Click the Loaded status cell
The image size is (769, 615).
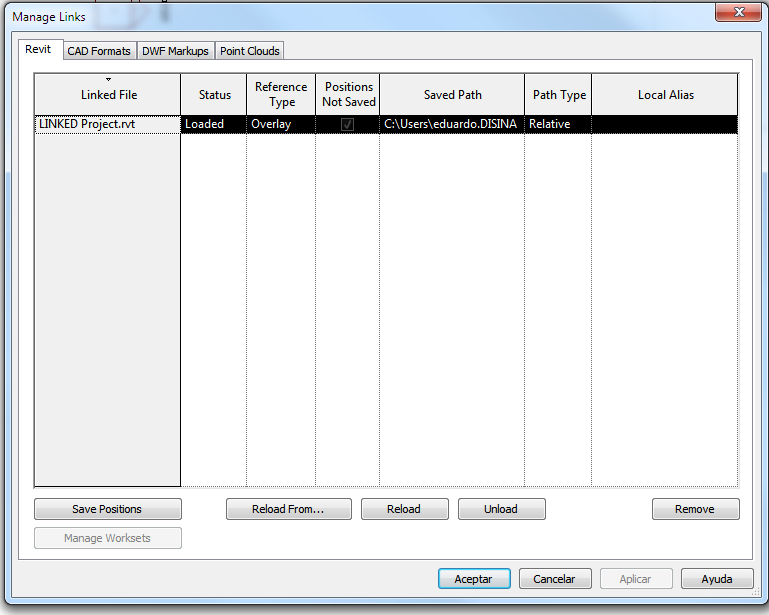214,124
